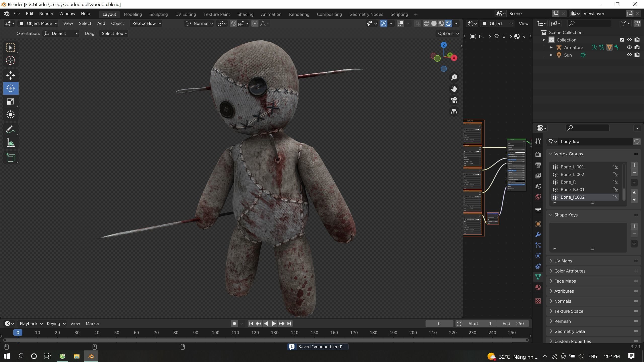Toggle fake user shield for body_low

coord(637,142)
